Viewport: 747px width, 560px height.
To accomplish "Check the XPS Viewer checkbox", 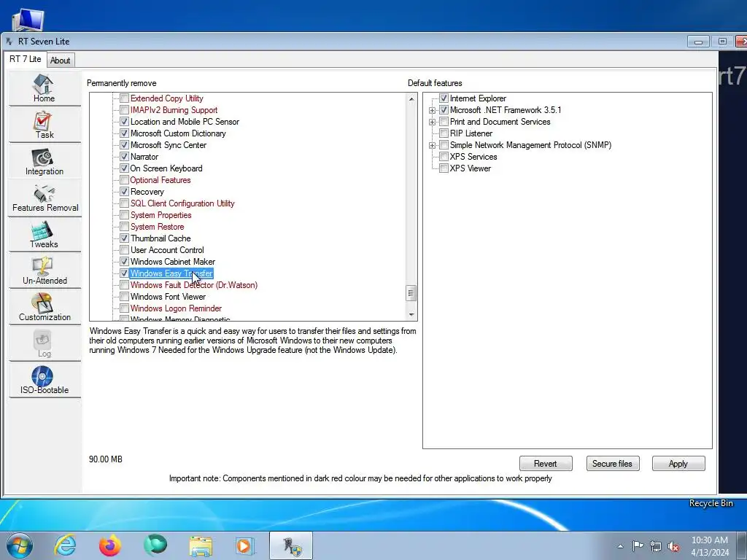I will (x=444, y=168).
